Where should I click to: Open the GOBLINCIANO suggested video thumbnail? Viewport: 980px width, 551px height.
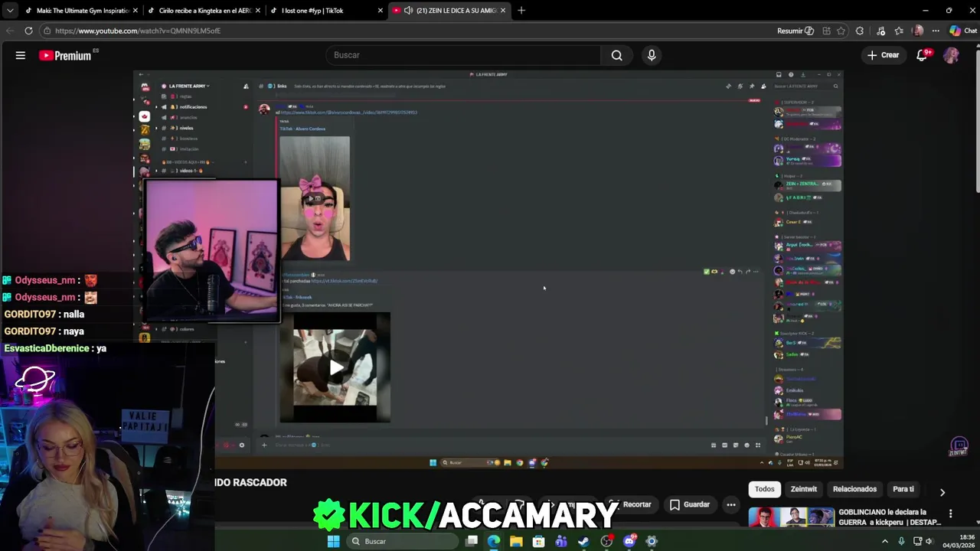coord(791,517)
